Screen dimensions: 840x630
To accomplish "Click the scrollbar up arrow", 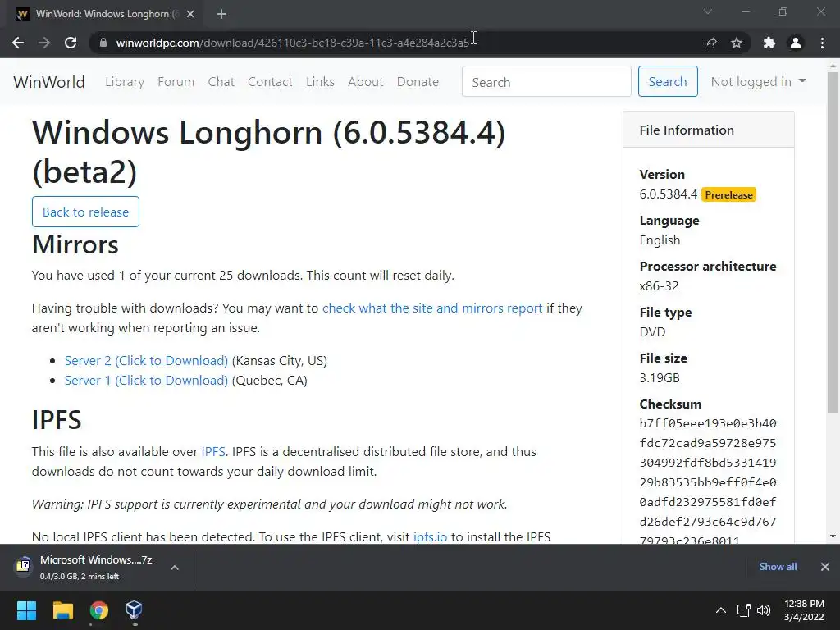I will (x=833, y=66).
